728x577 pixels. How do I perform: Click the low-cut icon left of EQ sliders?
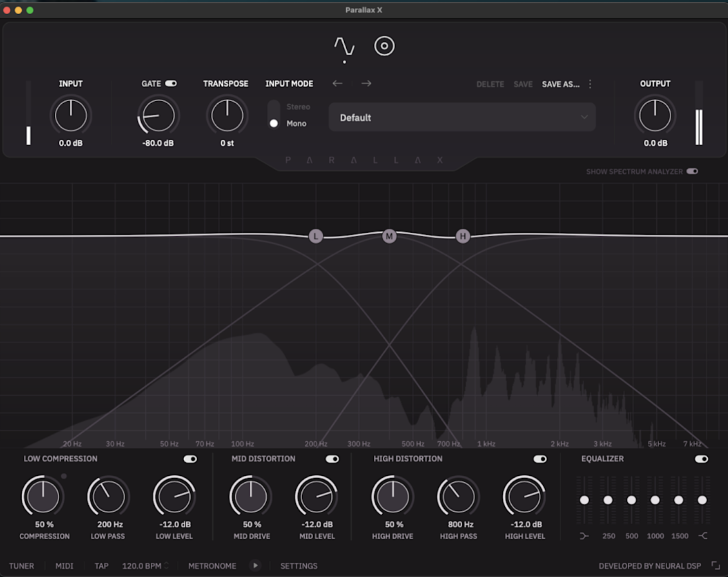[584, 536]
